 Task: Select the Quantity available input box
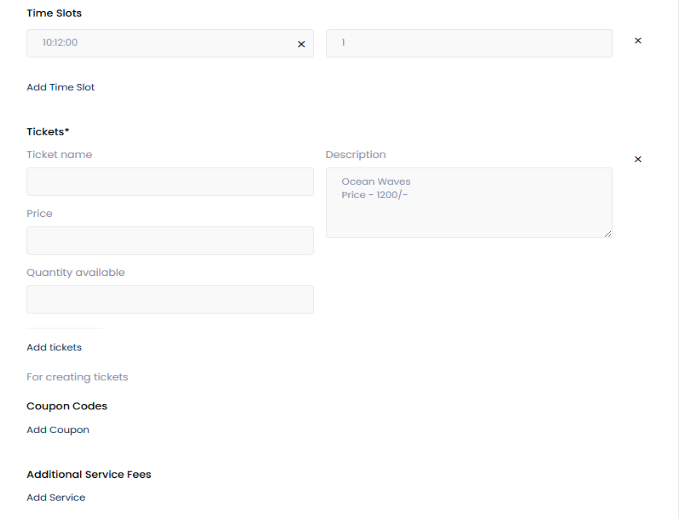point(170,300)
